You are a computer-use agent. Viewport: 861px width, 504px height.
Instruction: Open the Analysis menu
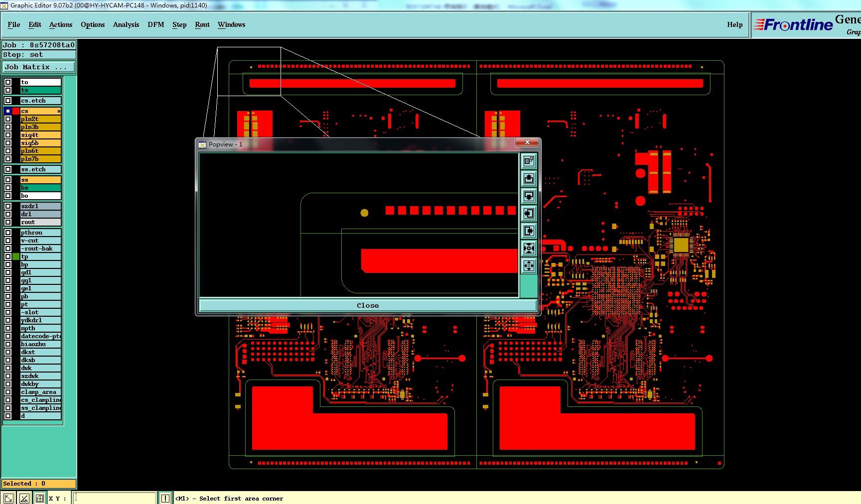tap(126, 24)
